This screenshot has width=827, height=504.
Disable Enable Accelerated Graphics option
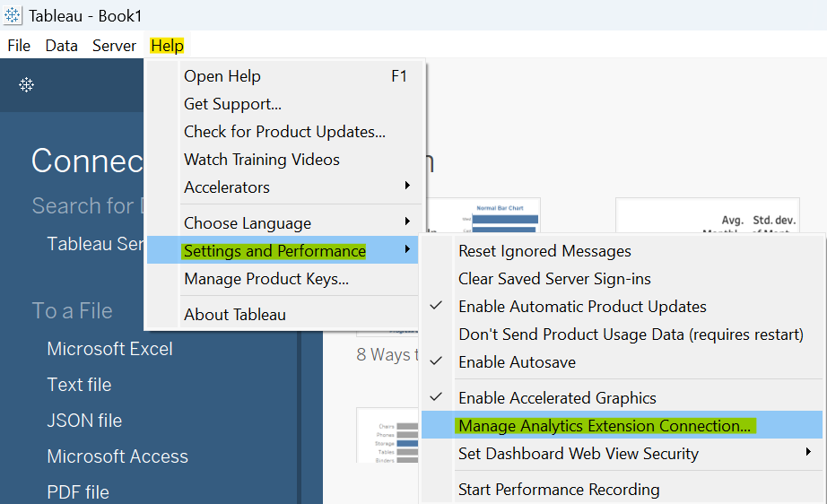(557, 398)
